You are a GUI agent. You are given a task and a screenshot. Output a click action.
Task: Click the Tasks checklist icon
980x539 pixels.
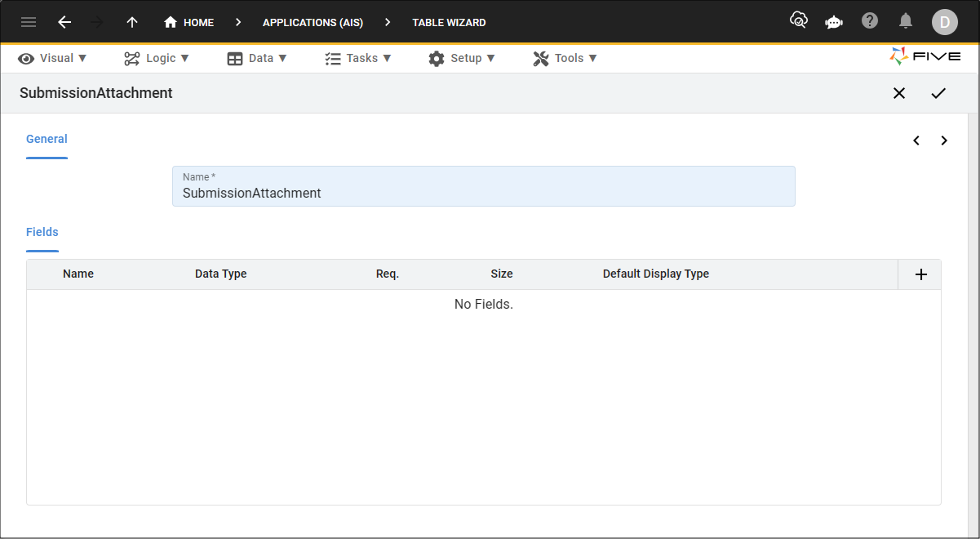pyautogui.click(x=331, y=58)
